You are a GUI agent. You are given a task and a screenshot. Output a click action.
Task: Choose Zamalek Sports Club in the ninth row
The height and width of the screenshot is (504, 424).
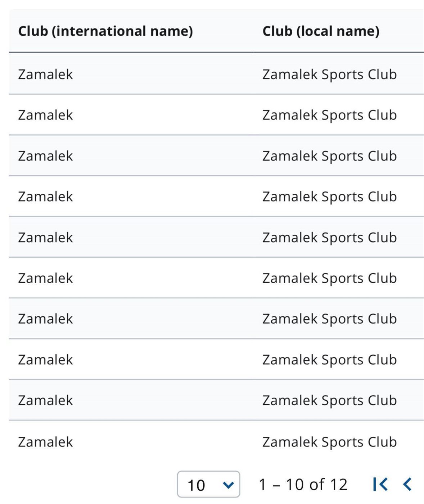click(329, 400)
